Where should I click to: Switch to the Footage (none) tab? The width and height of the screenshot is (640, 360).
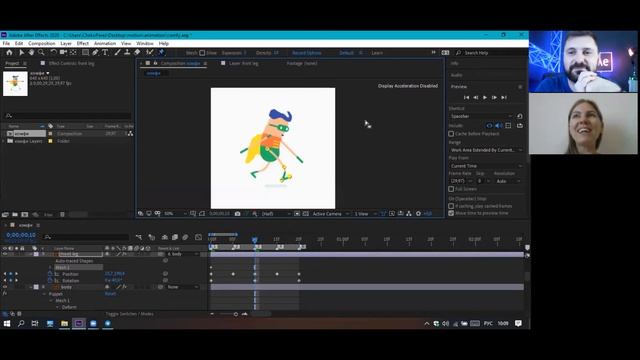pos(302,63)
